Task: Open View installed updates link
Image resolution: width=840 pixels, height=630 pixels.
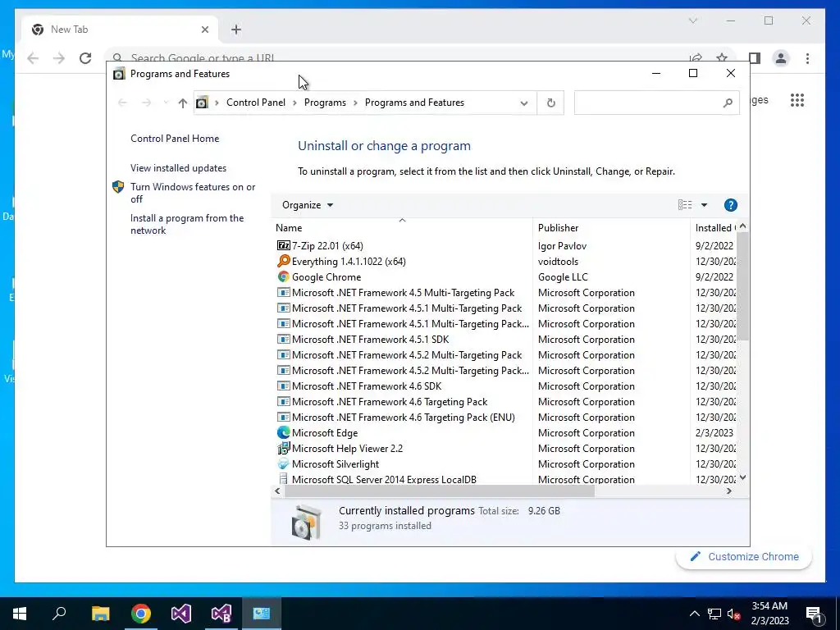Action: point(178,167)
